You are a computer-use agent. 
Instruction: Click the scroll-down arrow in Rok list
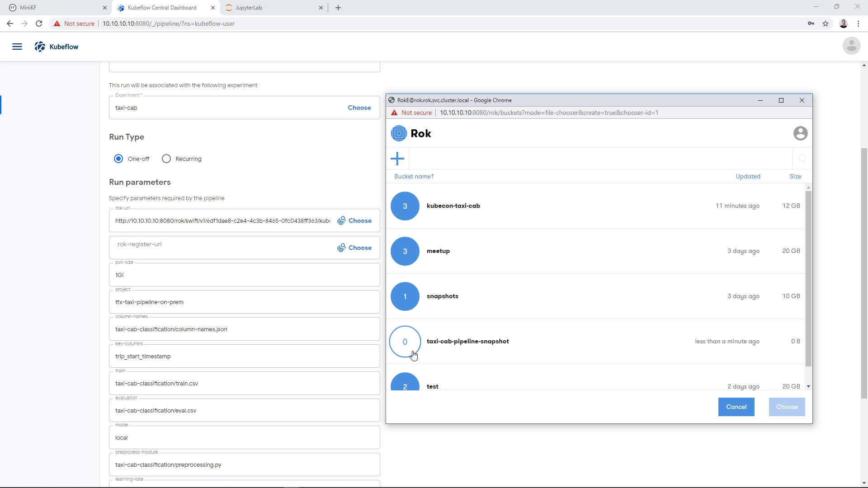point(808,386)
